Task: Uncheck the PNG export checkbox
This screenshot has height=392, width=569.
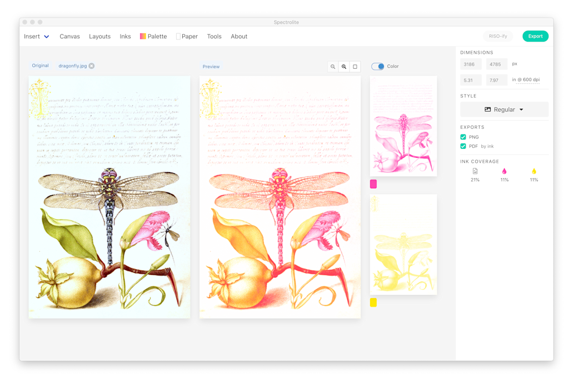Action: [x=463, y=137]
